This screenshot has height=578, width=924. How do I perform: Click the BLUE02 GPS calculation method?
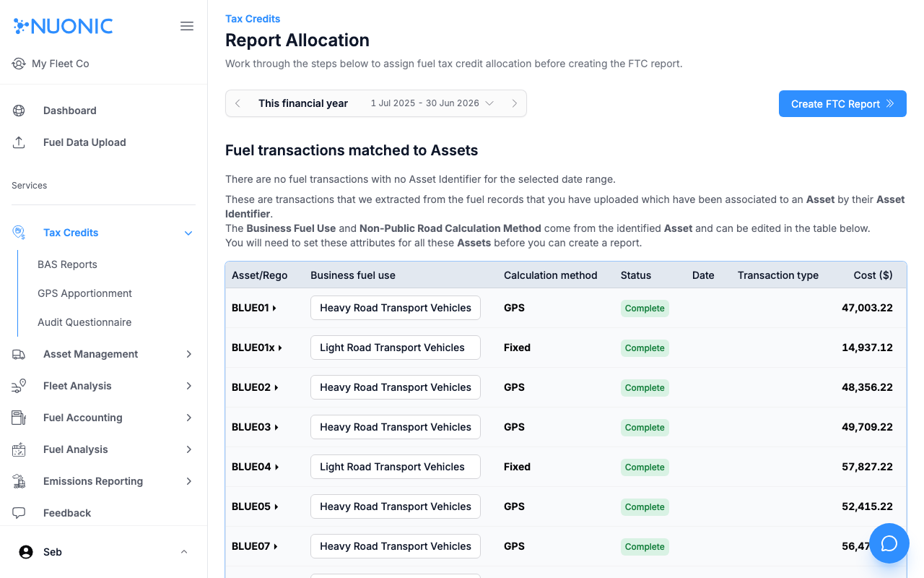pyautogui.click(x=514, y=387)
